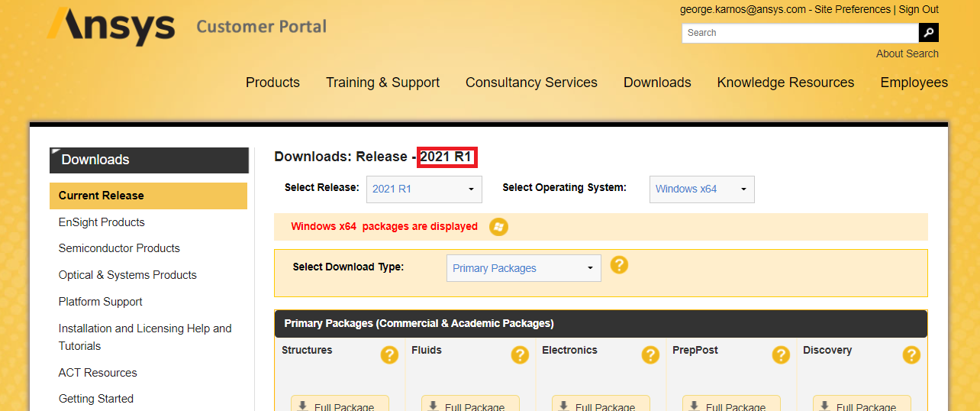The height and width of the screenshot is (411, 980).
Task: Open the Select Operating System dropdown
Action: [x=702, y=189]
